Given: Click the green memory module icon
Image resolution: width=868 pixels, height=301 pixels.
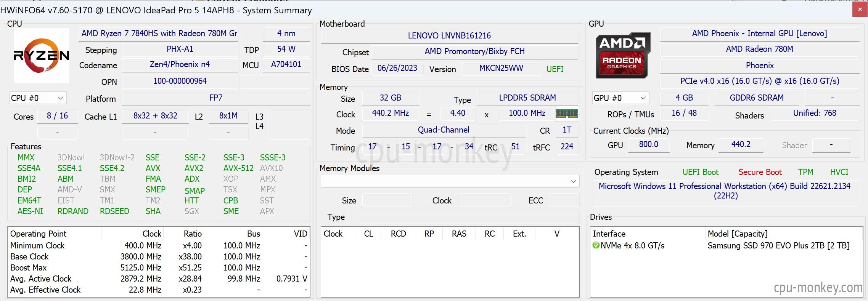Looking at the screenshot, I should pyautogui.click(x=567, y=114).
